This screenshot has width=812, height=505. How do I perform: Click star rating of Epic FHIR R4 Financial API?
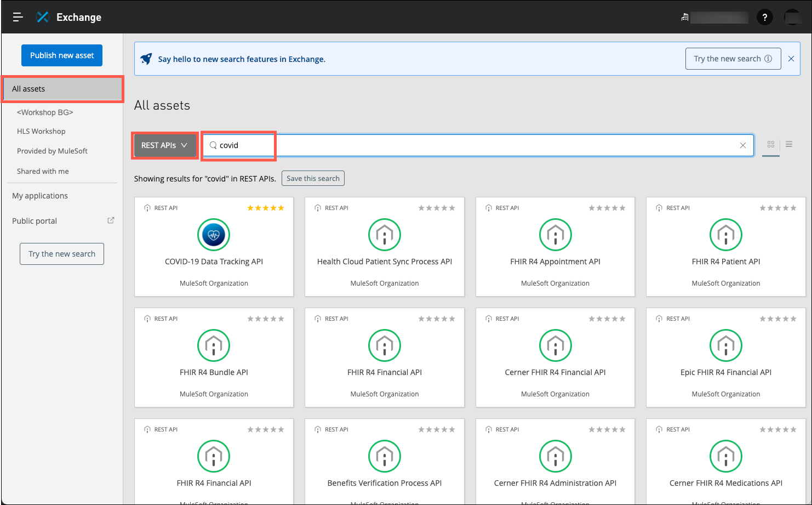(778, 319)
